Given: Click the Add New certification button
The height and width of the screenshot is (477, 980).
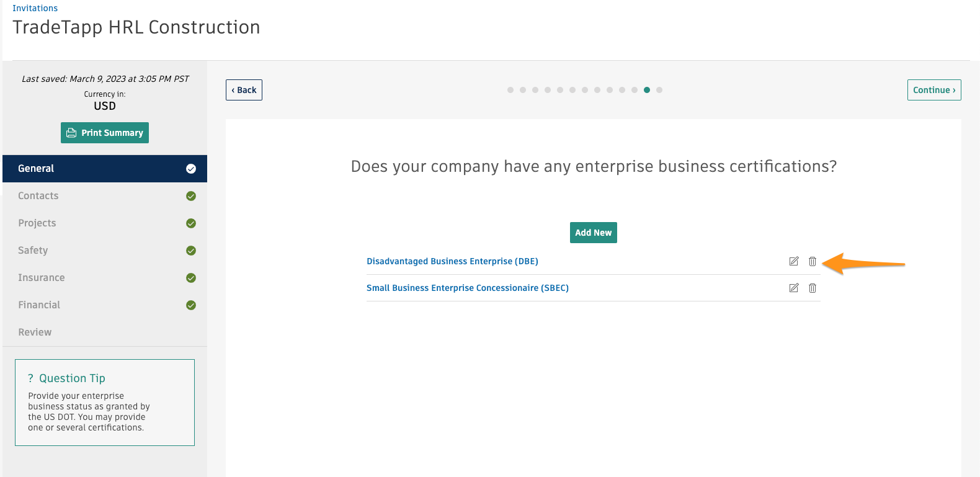Looking at the screenshot, I should (x=593, y=232).
